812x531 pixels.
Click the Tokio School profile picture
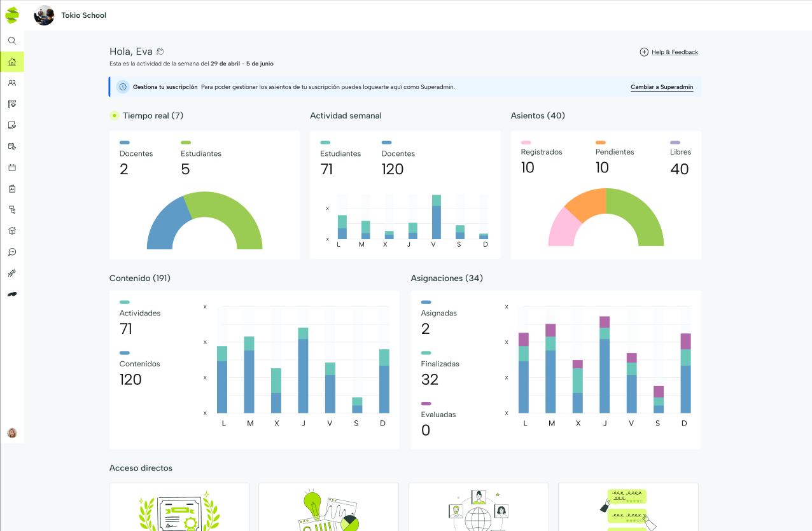pos(44,15)
